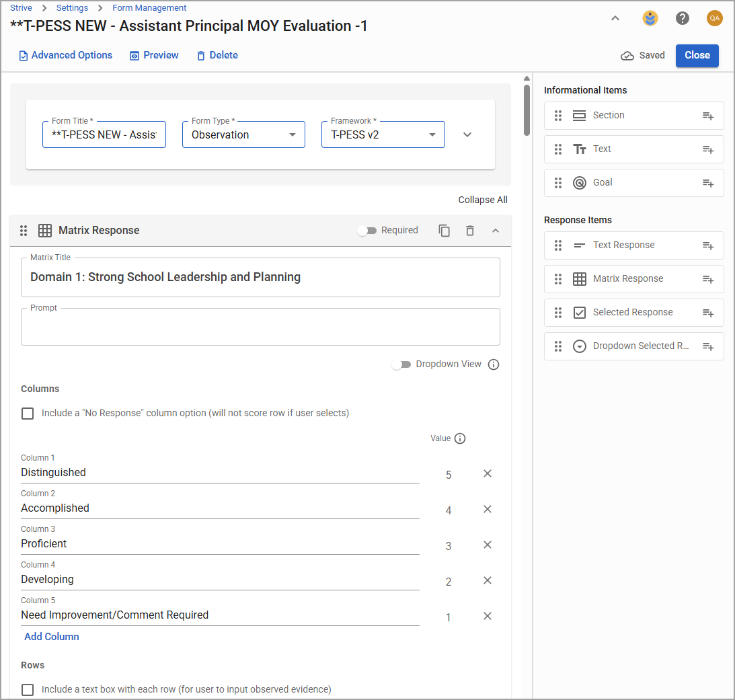Screen dimensions: 735x700
Task: Add Dropdown Selected Response via plus icon
Action: click(x=708, y=346)
